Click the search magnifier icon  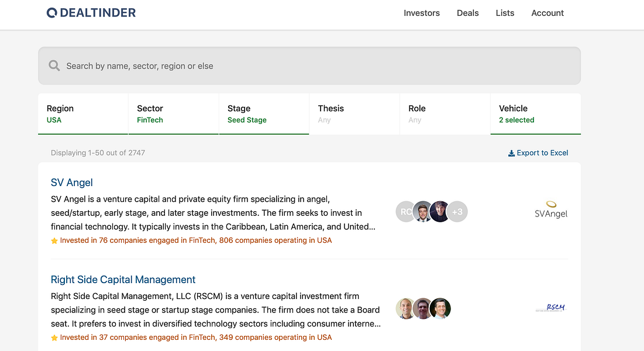pos(54,66)
